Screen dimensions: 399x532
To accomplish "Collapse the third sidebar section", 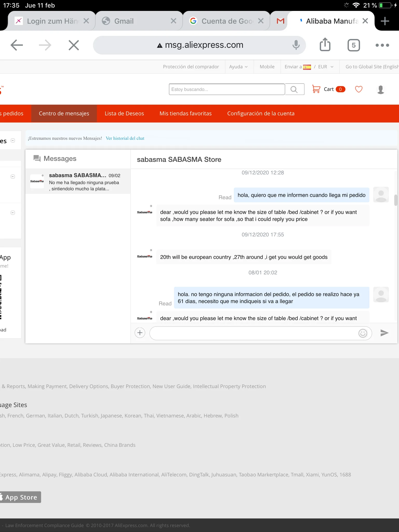I will (13, 213).
